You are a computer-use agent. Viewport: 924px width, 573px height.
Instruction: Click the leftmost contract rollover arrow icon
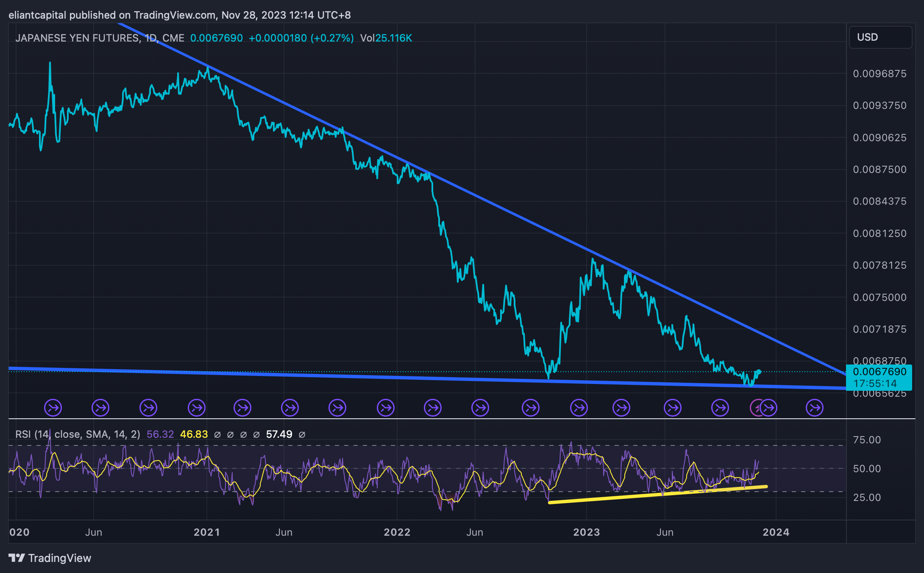tap(53, 408)
